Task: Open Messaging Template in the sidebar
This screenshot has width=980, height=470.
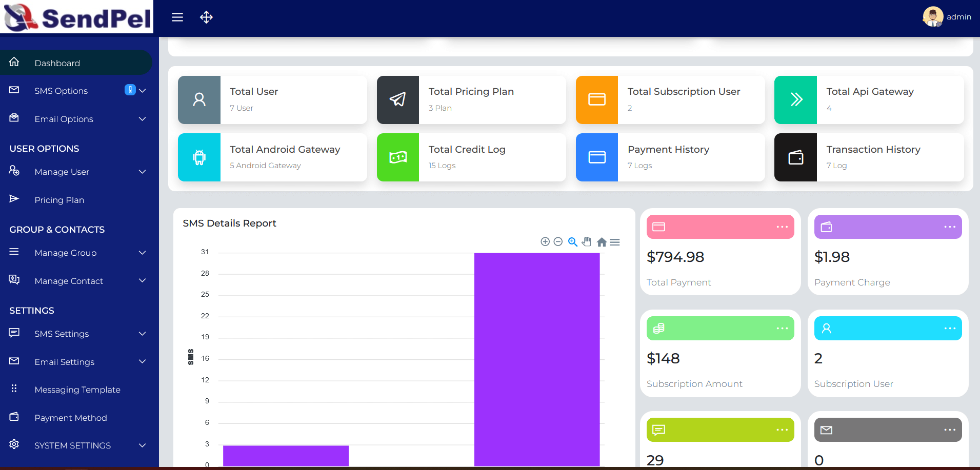Action: 77,390
